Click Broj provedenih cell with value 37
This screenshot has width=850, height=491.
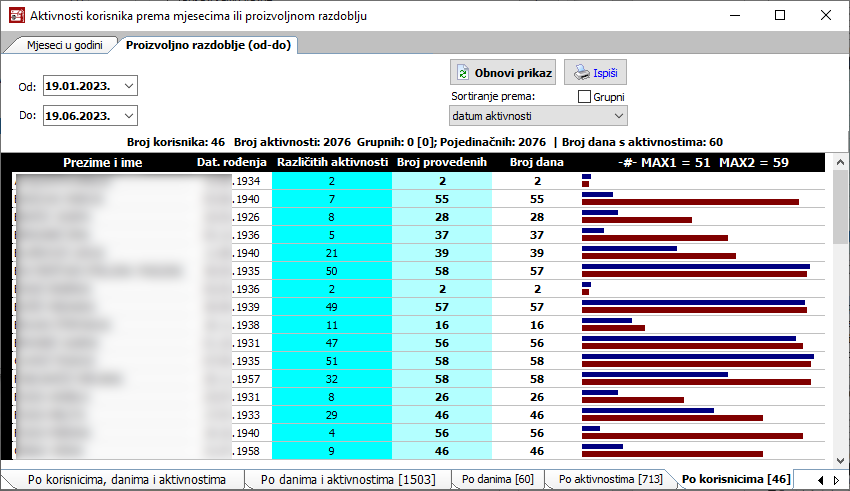tap(442, 235)
